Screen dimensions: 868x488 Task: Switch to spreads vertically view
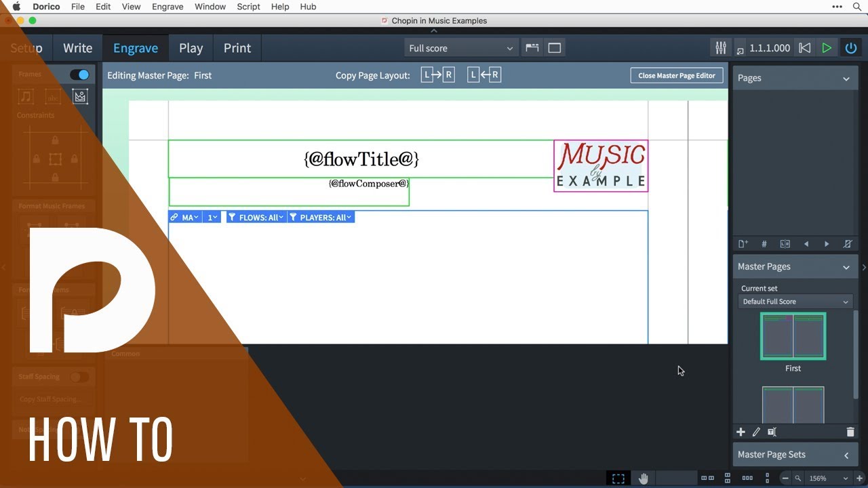point(728,479)
